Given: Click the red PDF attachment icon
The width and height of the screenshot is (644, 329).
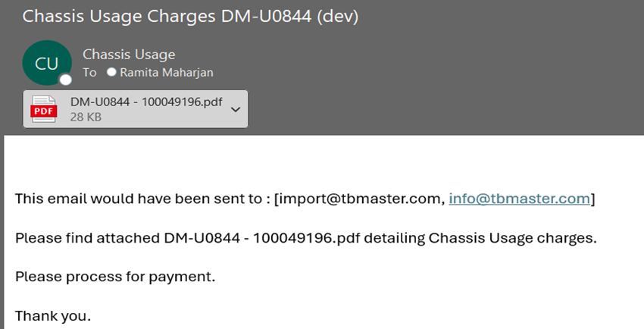Looking at the screenshot, I should pos(43,109).
